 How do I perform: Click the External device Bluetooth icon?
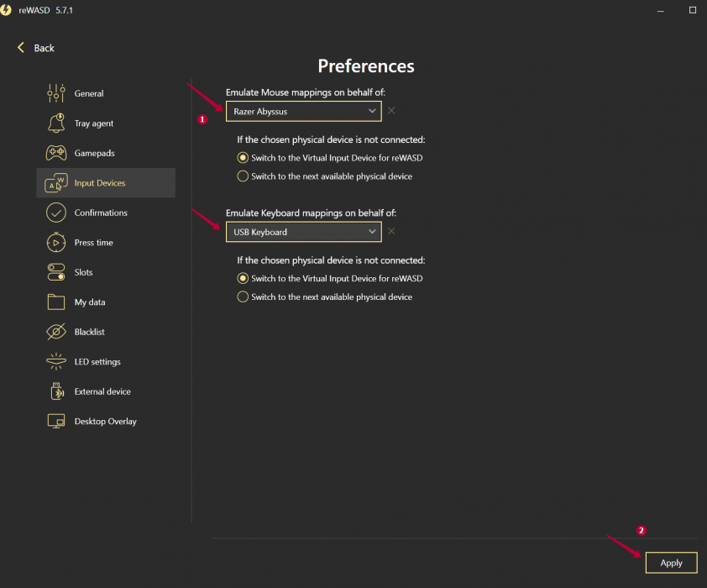(x=57, y=391)
